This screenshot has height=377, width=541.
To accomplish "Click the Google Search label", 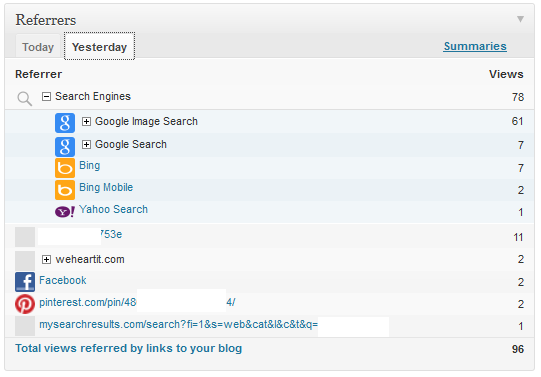I will point(131,145).
